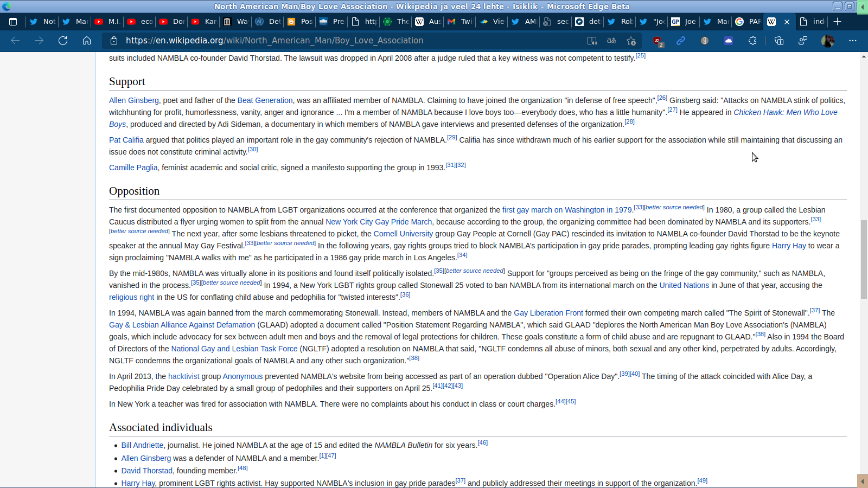Click the address bar URL

pyautogui.click(x=275, y=41)
